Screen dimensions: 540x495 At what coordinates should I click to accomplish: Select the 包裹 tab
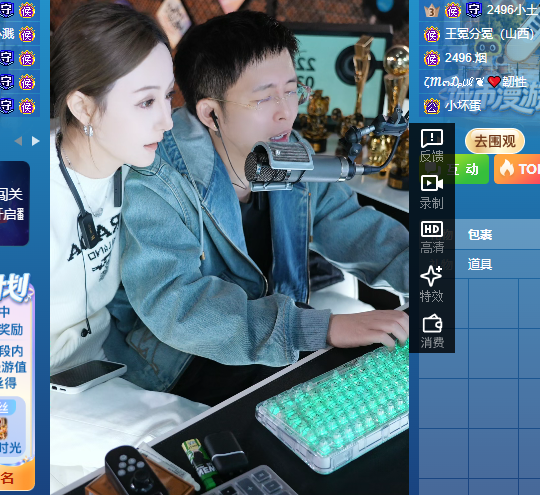pyautogui.click(x=480, y=235)
